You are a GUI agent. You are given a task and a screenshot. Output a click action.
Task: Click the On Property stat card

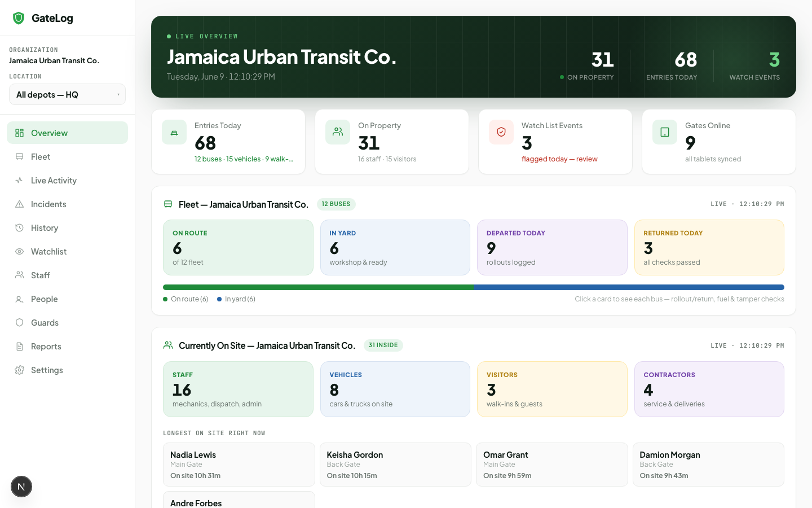pyautogui.click(x=392, y=142)
